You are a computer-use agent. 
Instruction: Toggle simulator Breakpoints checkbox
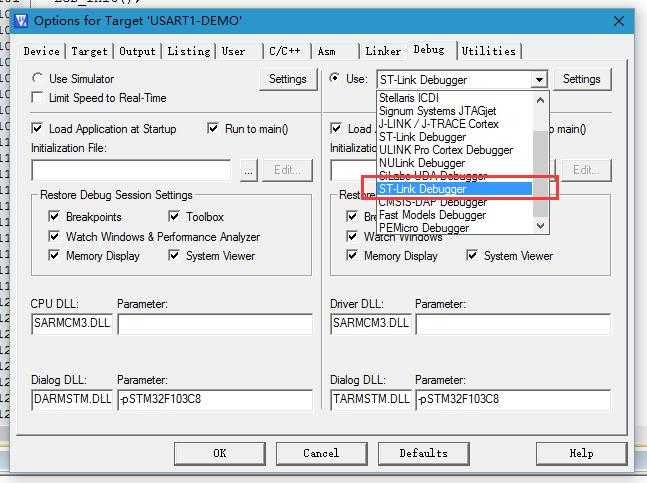[54, 216]
